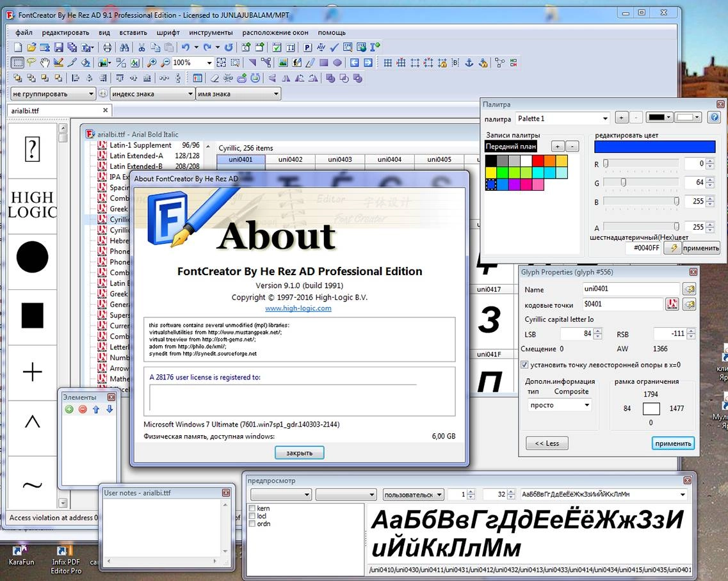Enable the kern feature checkbox
Image resolution: width=728 pixels, height=581 pixels.
click(x=252, y=508)
